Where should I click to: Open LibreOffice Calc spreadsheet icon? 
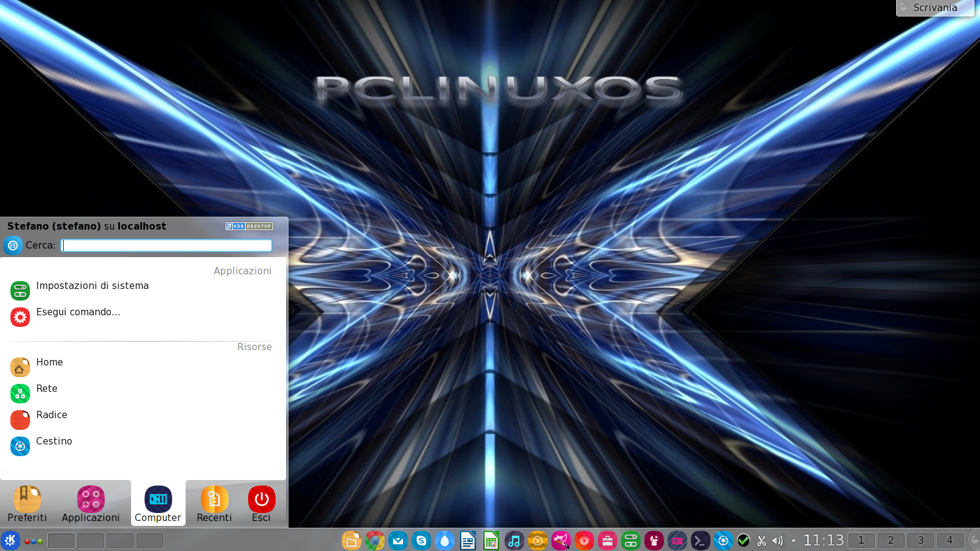pyautogui.click(x=491, y=541)
